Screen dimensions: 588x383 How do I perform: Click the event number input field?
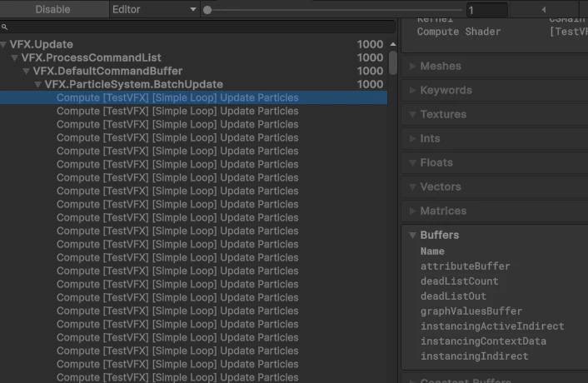(x=486, y=10)
